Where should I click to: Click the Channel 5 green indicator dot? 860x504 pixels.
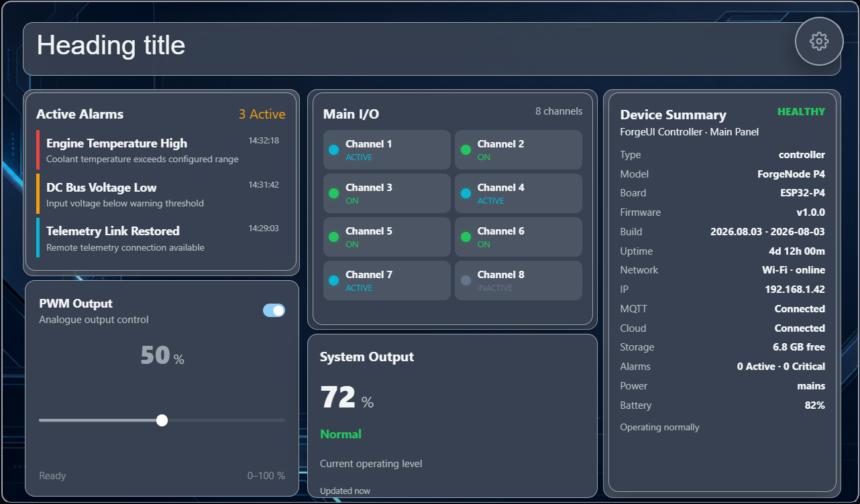pos(333,237)
